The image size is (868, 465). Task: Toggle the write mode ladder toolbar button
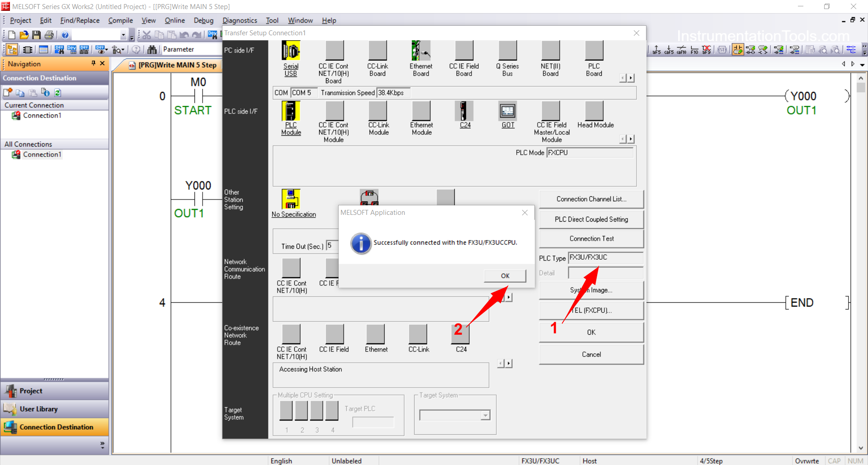pyautogui.click(x=738, y=50)
